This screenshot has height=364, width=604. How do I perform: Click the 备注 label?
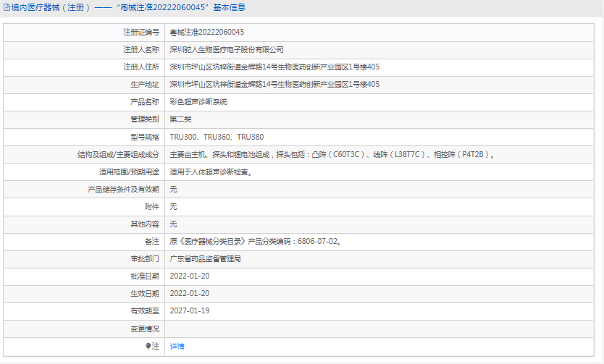(152, 242)
